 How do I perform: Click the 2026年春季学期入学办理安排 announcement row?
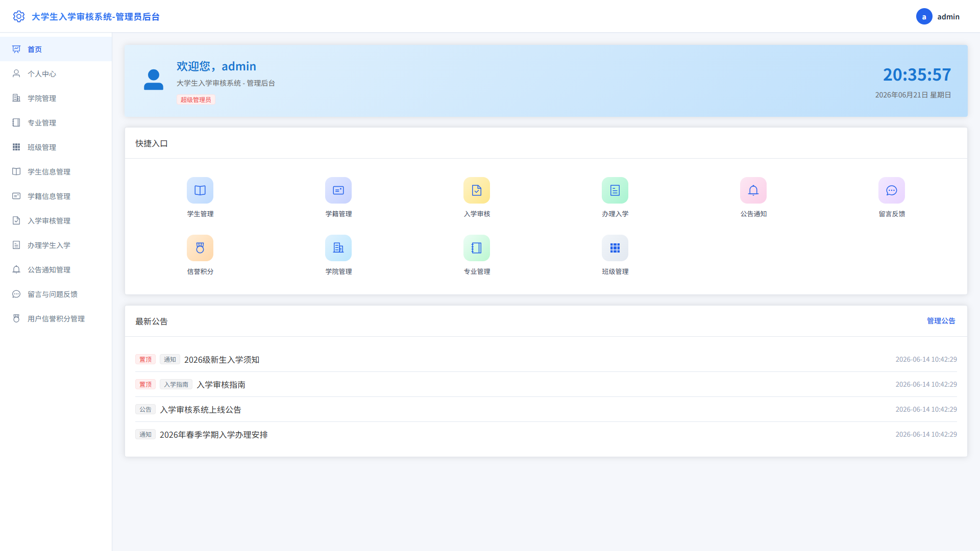pos(546,434)
